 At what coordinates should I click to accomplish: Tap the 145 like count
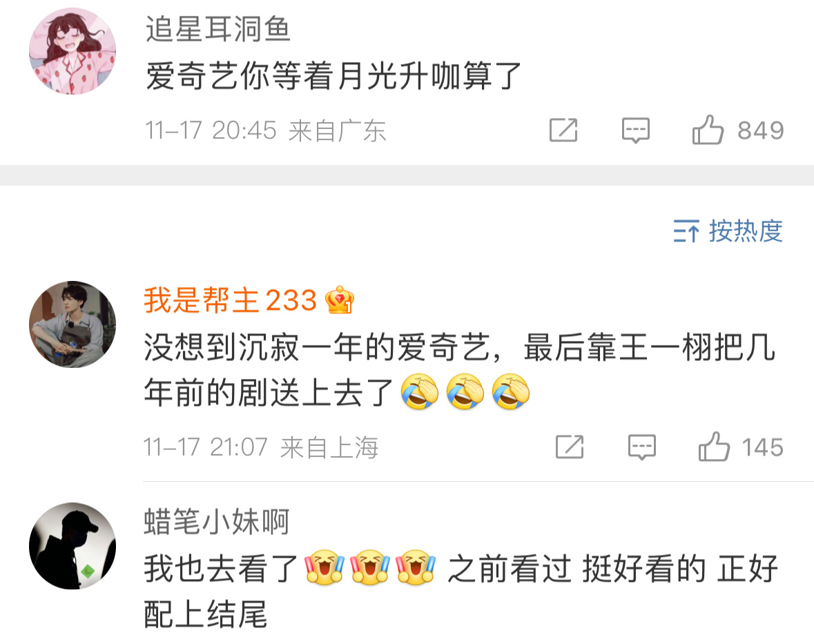click(763, 447)
